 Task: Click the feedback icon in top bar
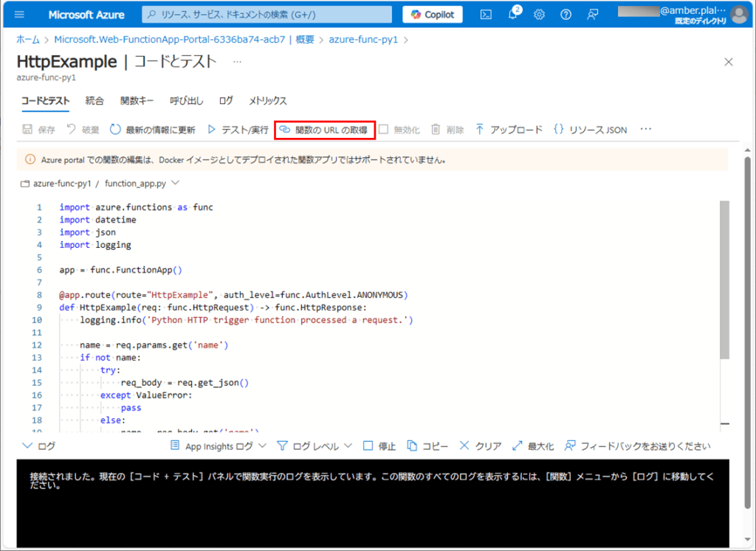click(x=592, y=15)
